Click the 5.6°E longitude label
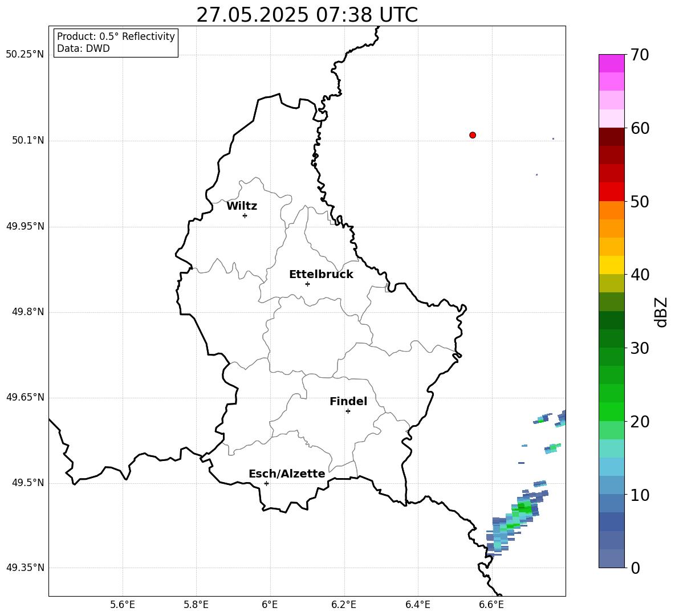Screen dimensions: 675x616 pos(123,605)
